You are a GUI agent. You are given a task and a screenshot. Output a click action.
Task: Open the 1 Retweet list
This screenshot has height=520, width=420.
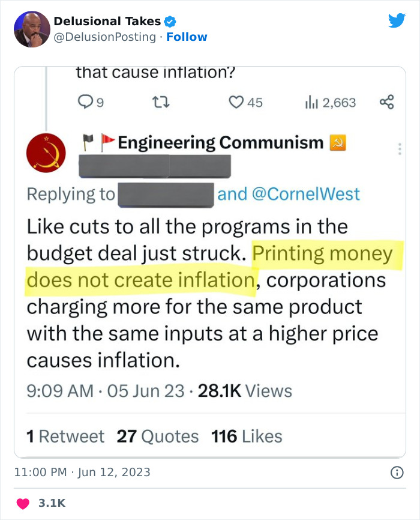click(x=65, y=436)
